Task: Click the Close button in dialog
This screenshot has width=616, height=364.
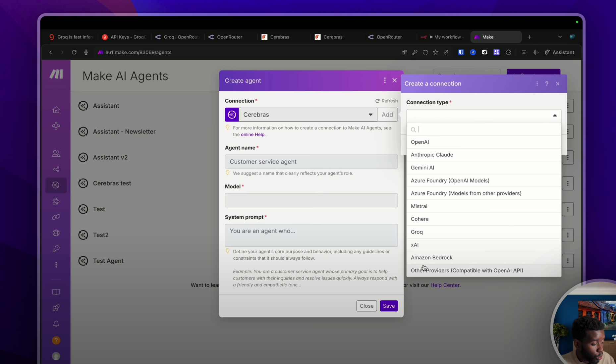Action: click(x=366, y=306)
